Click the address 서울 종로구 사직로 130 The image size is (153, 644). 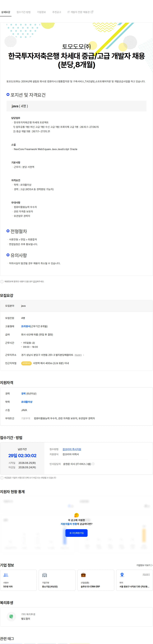pos(134,586)
